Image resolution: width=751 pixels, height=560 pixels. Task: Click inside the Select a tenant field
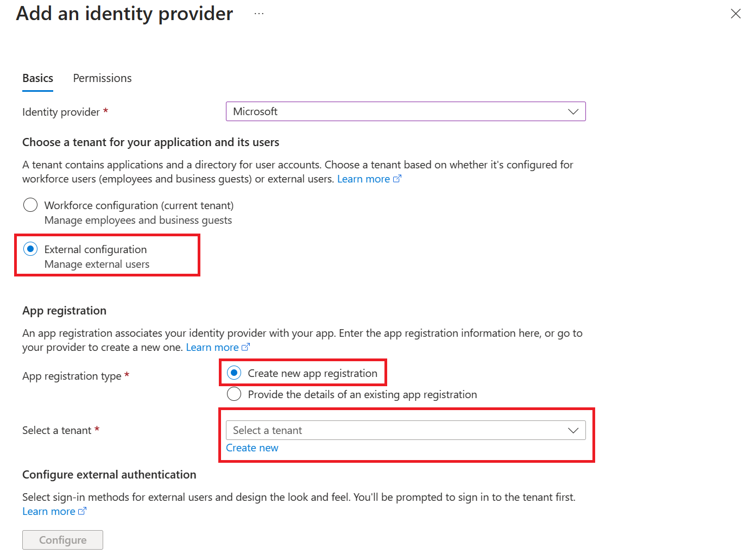pyautogui.click(x=380, y=430)
